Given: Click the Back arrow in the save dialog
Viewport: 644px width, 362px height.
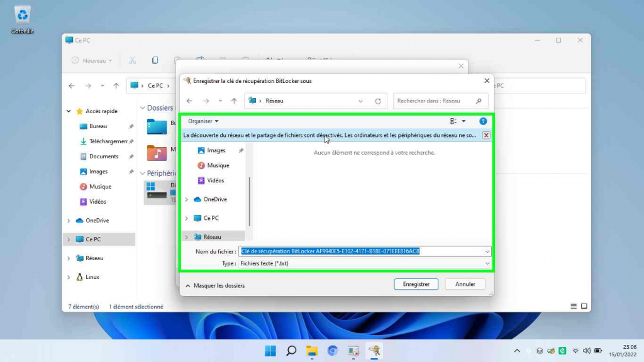Looking at the screenshot, I should 190,101.
